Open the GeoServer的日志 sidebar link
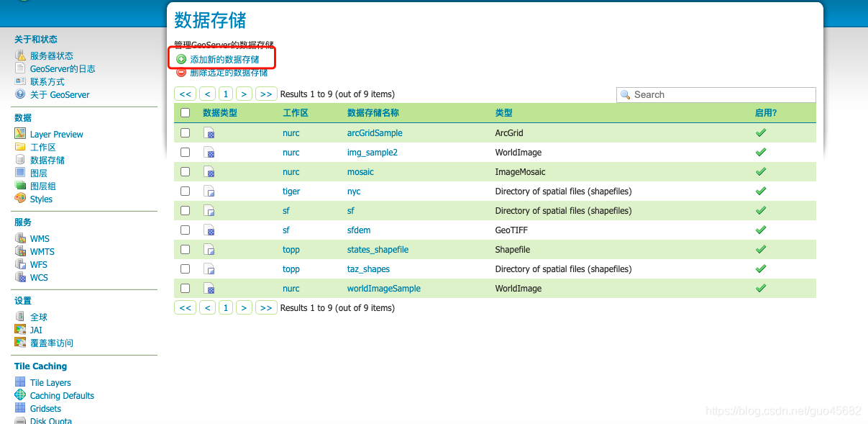The image size is (868, 424). pyautogui.click(x=63, y=69)
